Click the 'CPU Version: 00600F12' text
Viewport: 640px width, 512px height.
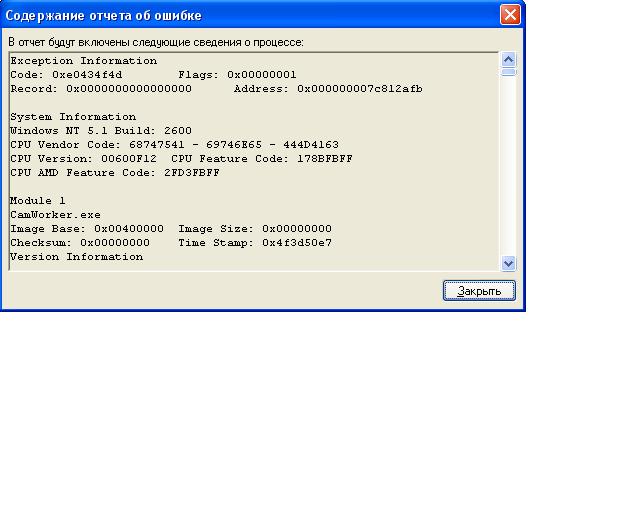click(x=83, y=159)
